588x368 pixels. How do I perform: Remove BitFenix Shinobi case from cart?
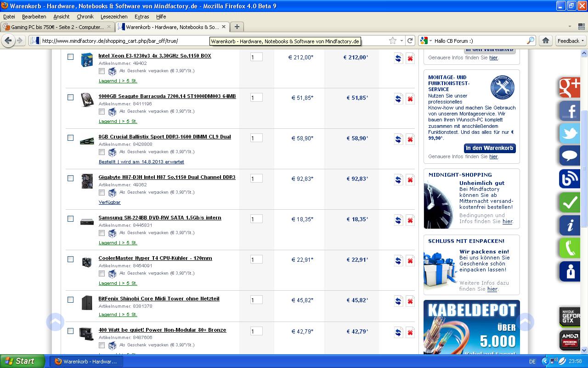pos(410,301)
